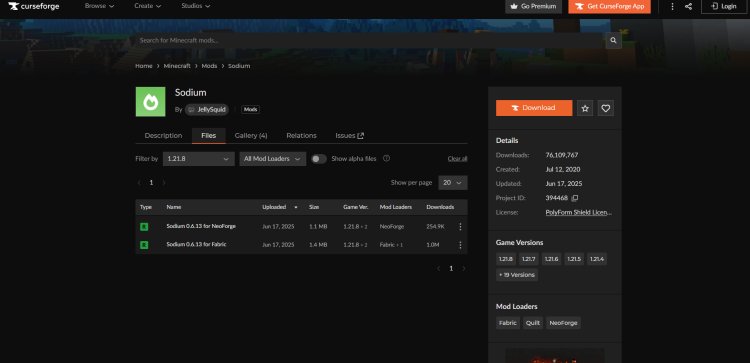Open the header three-dot more menu
The width and height of the screenshot is (750, 363).
tap(672, 6)
